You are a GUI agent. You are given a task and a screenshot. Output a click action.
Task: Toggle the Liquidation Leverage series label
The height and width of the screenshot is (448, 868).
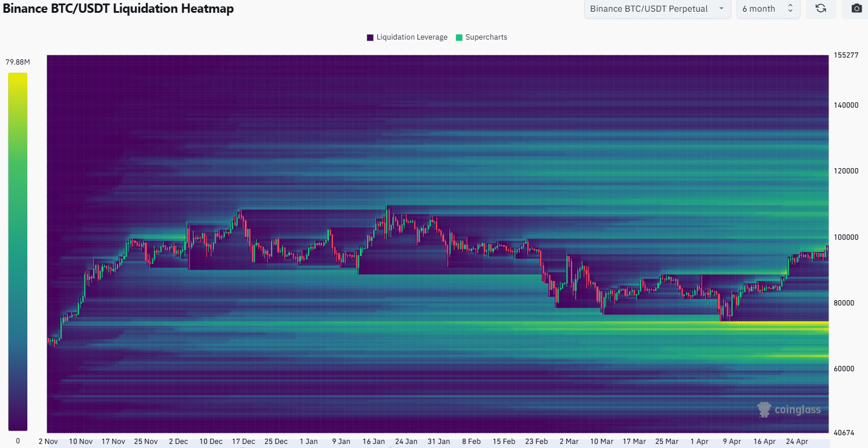412,37
